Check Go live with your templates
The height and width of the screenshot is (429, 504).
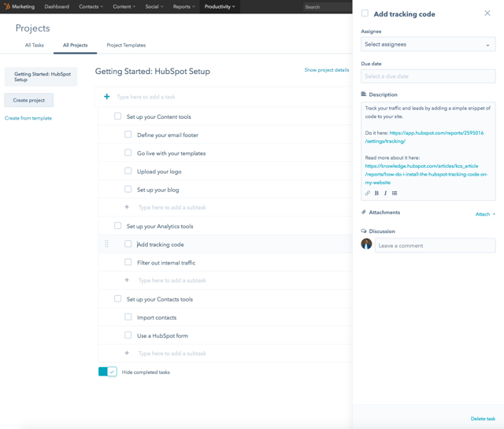[128, 153]
